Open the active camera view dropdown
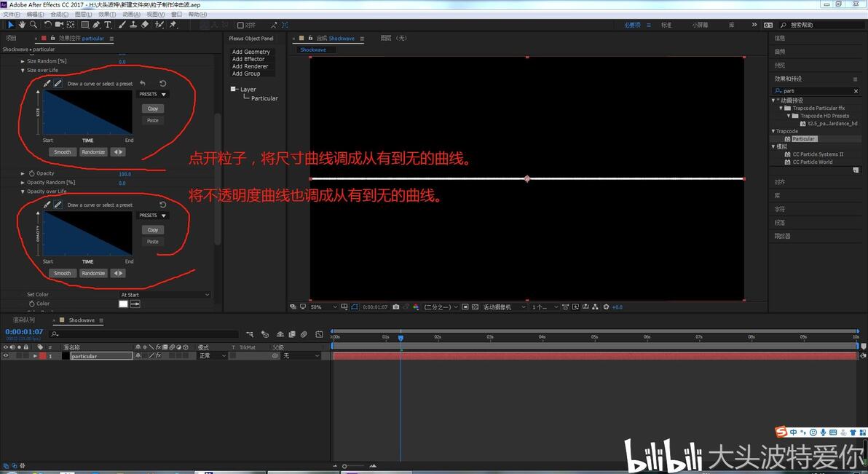 [x=505, y=307]
